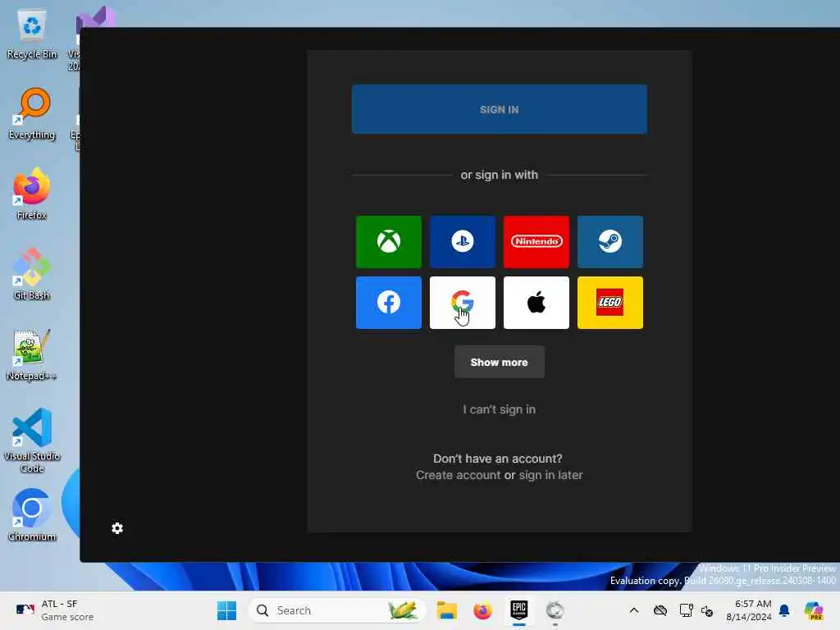Open the notification bell in the tray
Image resolution: width=840 pixels, height=630 pixels.
(784, 610)
